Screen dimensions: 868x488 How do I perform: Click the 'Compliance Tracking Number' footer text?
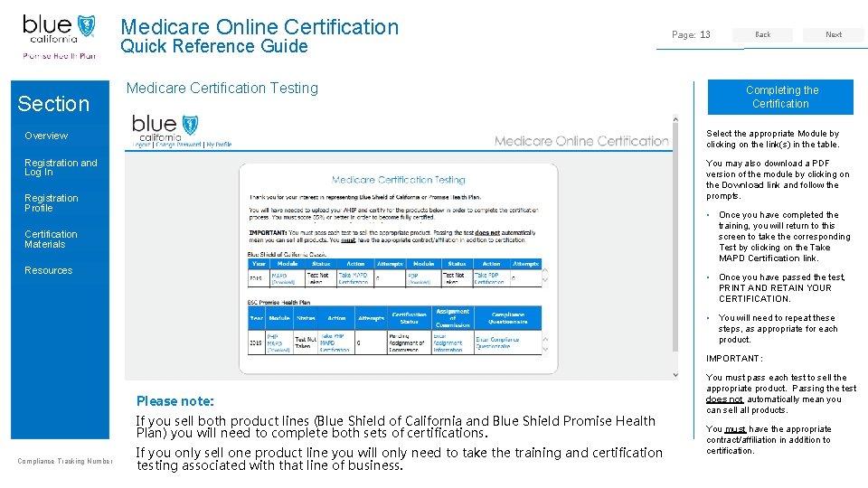click(65, 461)
